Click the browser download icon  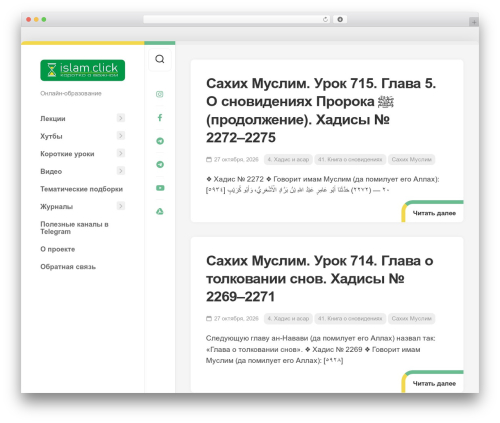[x=340, y=19]
